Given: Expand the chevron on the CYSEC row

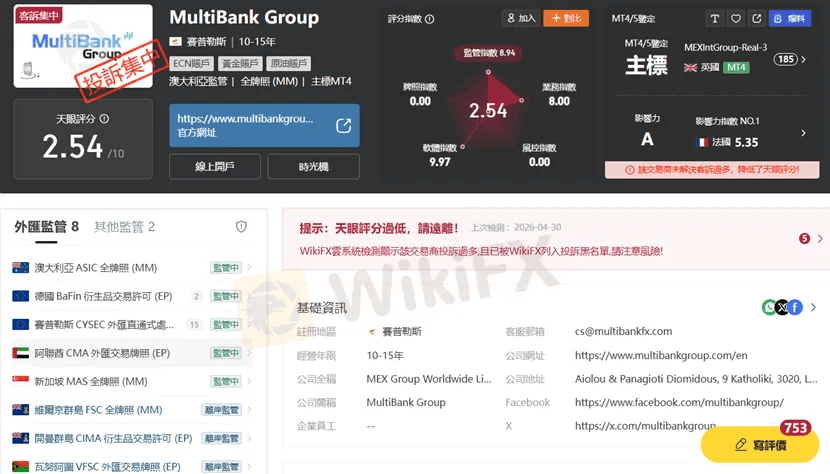Looking at the screenshot, I should (249, 325).
